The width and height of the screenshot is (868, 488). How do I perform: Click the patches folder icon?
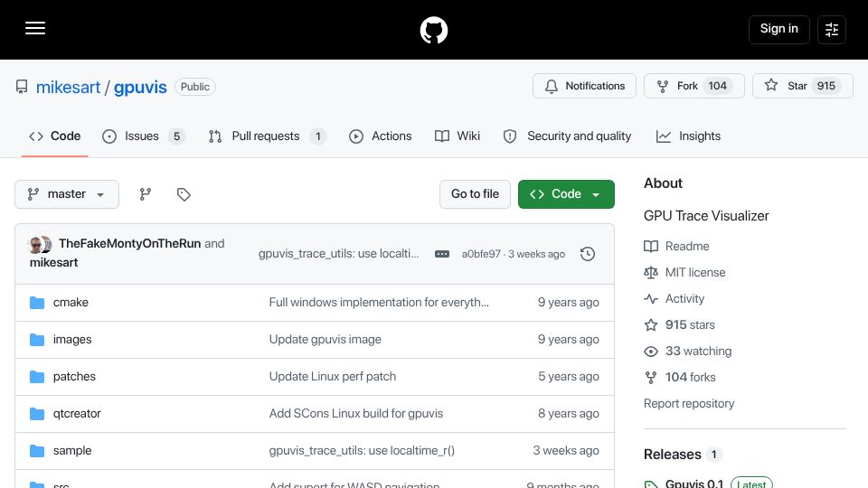point(37,377)
